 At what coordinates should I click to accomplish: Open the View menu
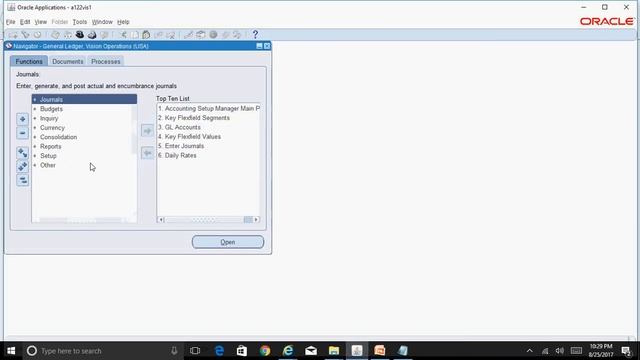pyautogui.click(x=40, y=22)
